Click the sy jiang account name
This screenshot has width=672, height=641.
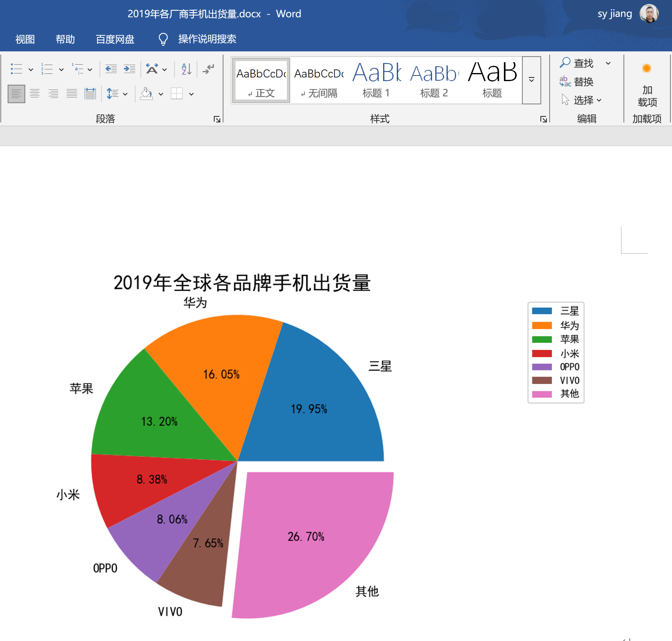[x=615, y=14]
